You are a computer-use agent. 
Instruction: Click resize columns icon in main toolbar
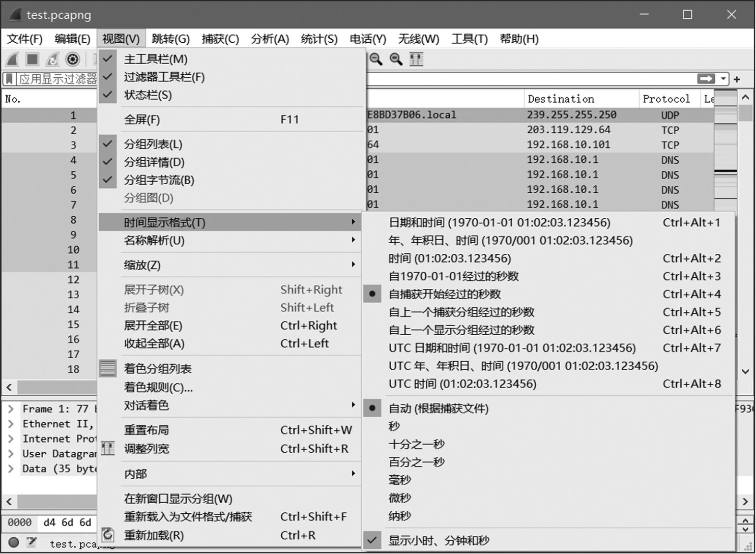tap(416, 59)
